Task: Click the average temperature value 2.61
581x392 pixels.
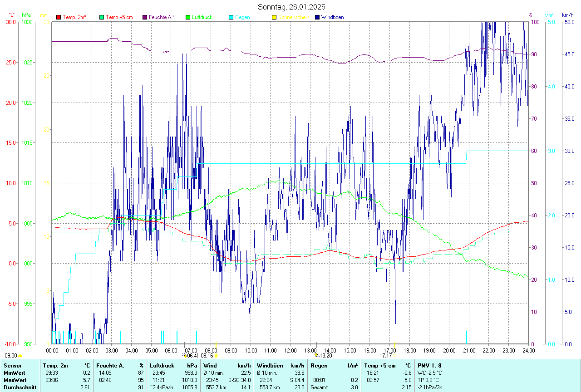Action: [85, 387]
